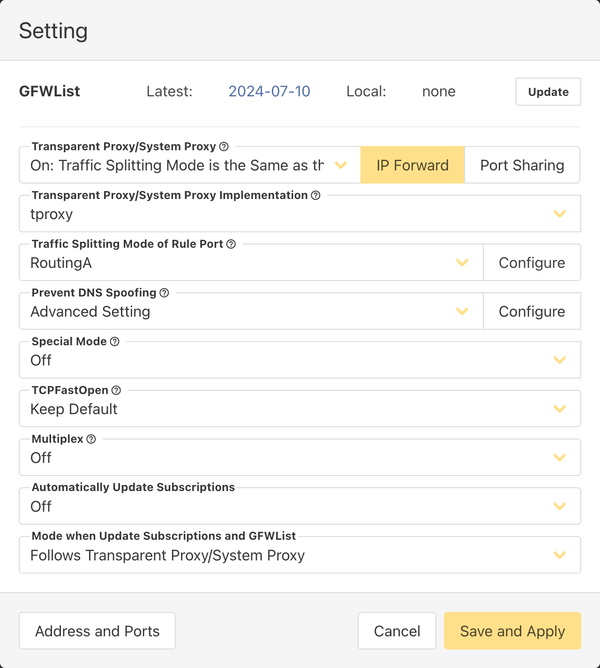Click the GFWList Update button
Viewport: 600px width, 668px height.
tap(548, 91)
